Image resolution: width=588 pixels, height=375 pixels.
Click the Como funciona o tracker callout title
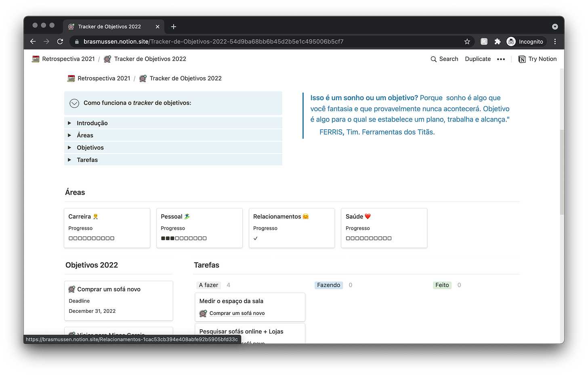[x=137, y=103]
